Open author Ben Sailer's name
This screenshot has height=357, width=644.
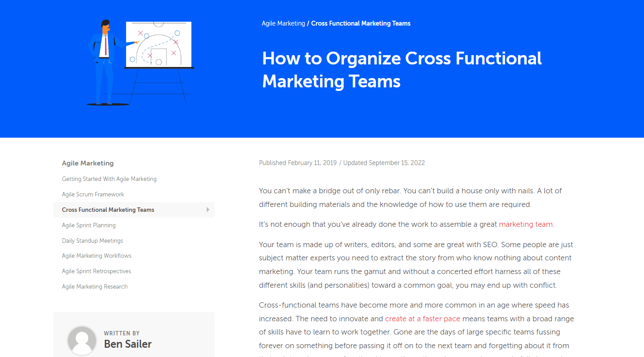128,344
